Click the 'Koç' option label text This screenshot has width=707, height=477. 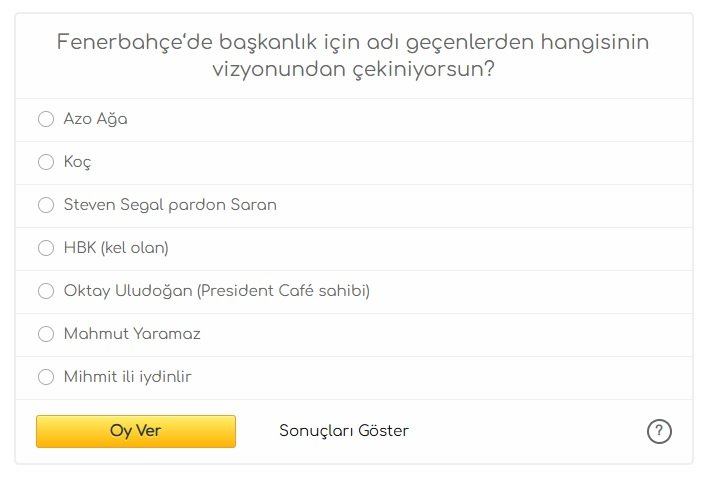click(x=77, y=162)
